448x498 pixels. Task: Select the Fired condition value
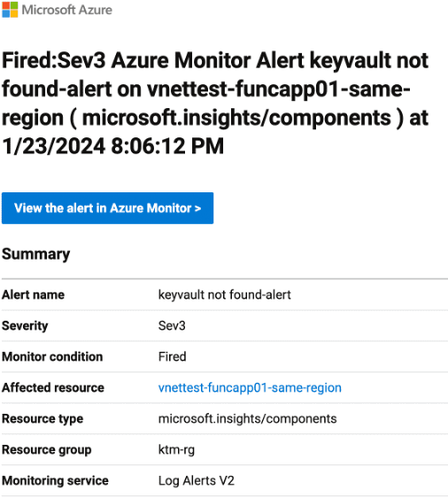(x=173, y=357)
